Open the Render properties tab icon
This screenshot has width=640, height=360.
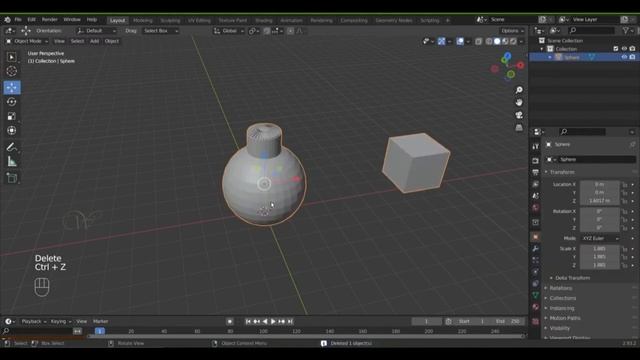tap(536, 161)
